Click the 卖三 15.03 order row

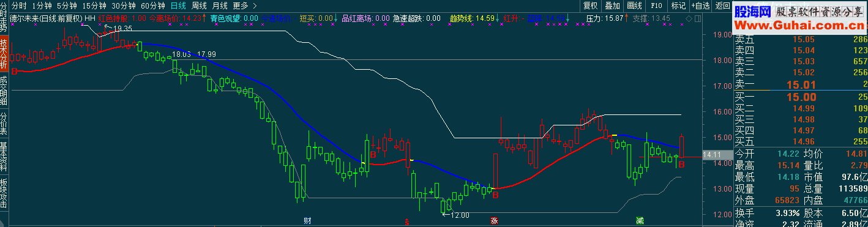[x=801, y=61]
